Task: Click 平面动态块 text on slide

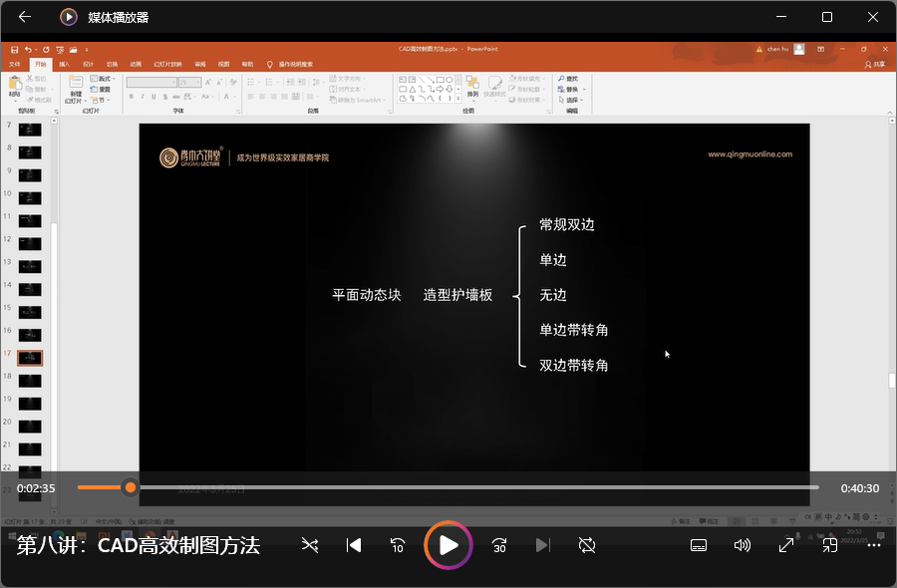Action: [367, 295]
